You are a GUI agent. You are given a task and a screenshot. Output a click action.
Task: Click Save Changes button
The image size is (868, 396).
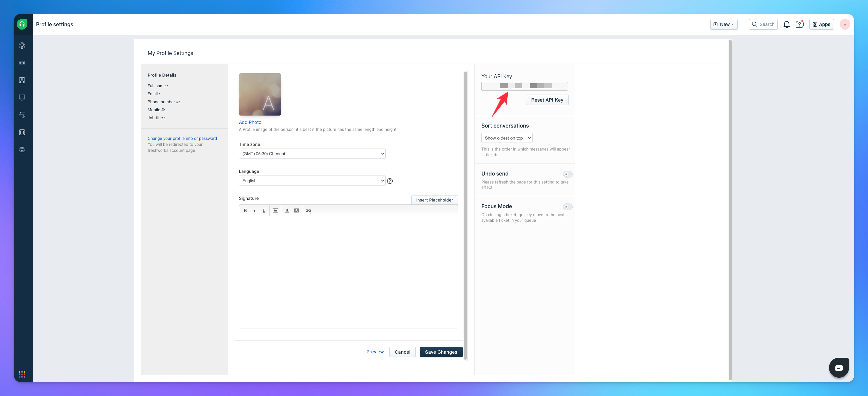[x=441, y=352]
